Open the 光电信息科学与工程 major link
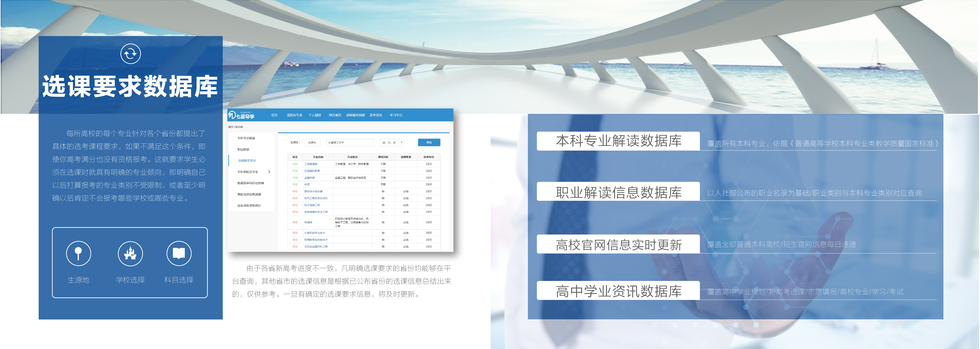Image resolution: width=980 pixels, height=349 pixels. coord(316,212)
